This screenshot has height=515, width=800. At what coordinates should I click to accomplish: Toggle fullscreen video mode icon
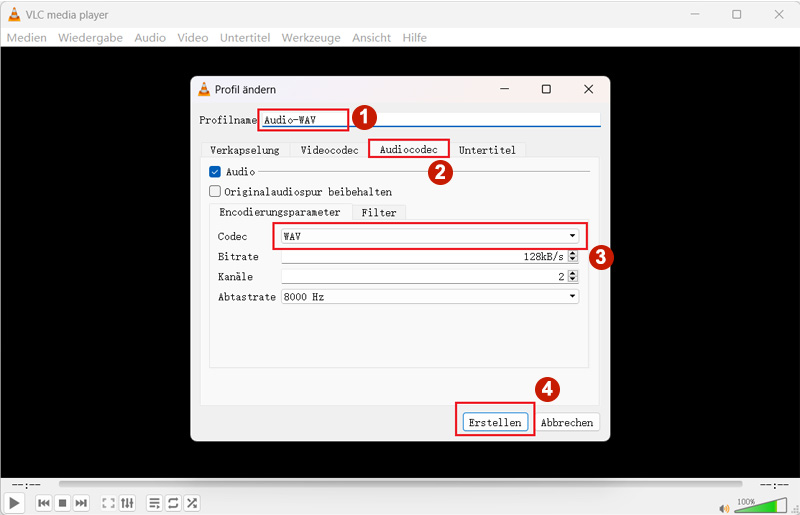[x=108, y=503]
